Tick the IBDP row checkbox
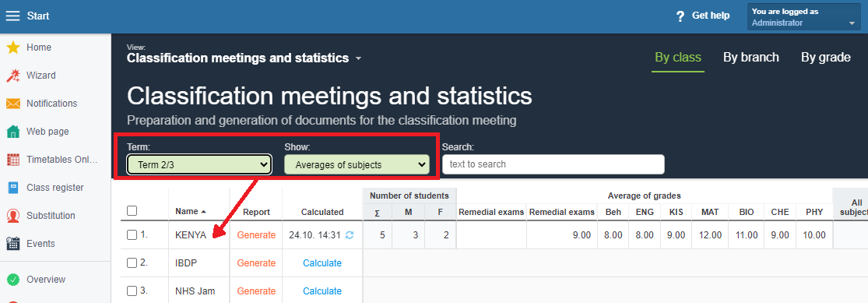 tap(132, 263)
